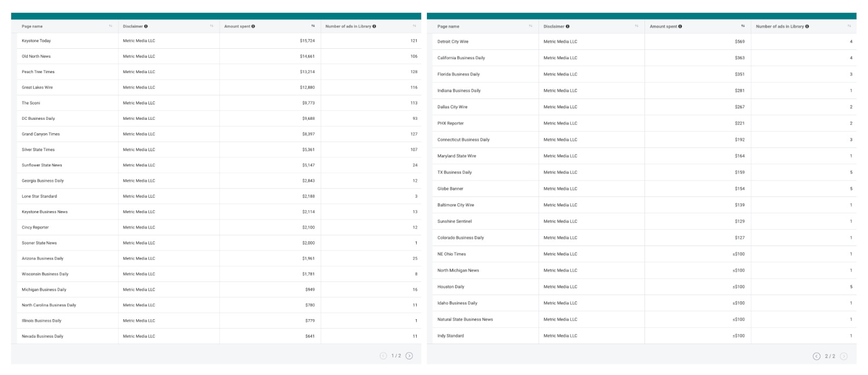Click Silver State Times page name
This screenshot has height=375, width=868.
tap(39, 150)
